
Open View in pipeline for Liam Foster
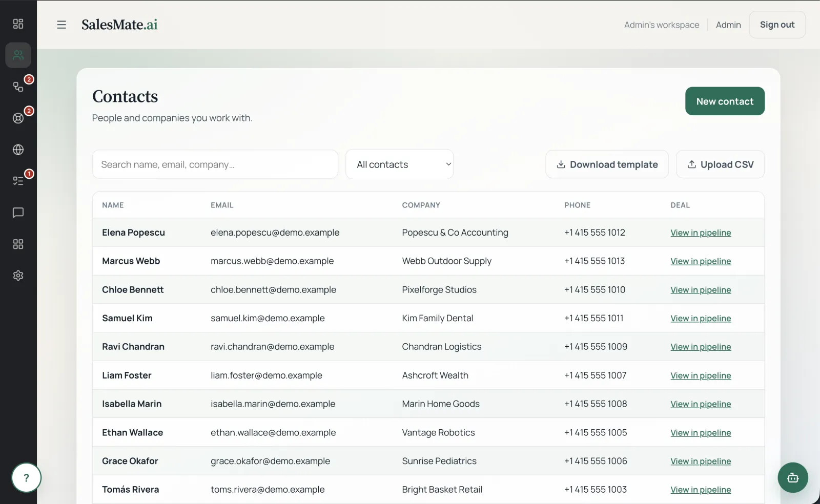(701, 375)
